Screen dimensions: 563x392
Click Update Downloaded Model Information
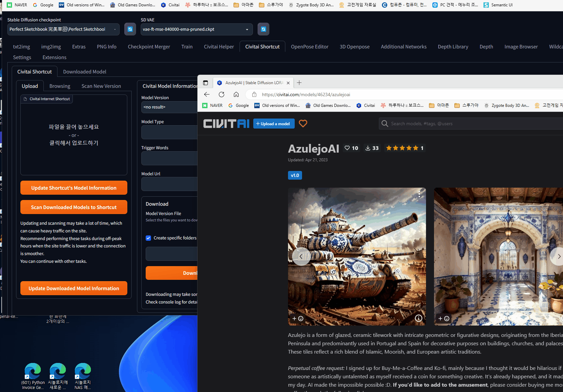pyautogui.click(x=74, y=288)
